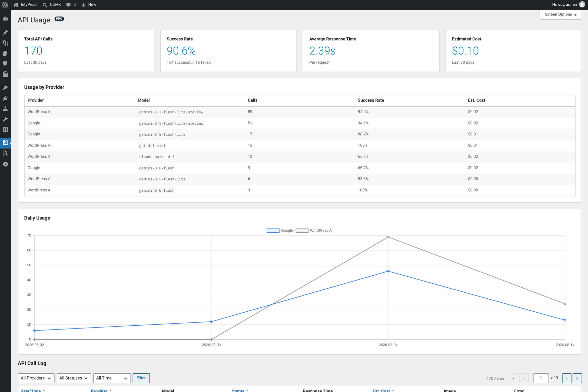Image resolution: width=588 pixels, height=392 pixels.
Task: Focus the current page number field
Action: click(x=541, y=378)
